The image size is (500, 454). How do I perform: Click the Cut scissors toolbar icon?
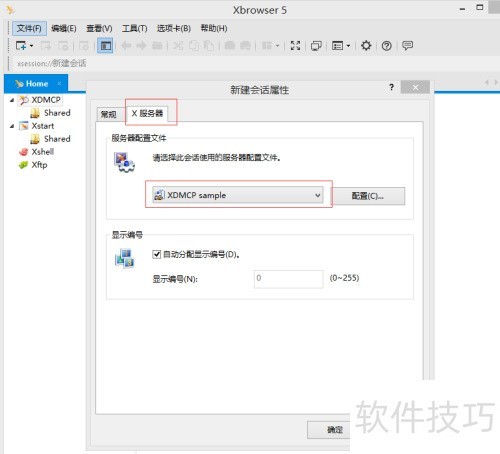pos(178,45)
